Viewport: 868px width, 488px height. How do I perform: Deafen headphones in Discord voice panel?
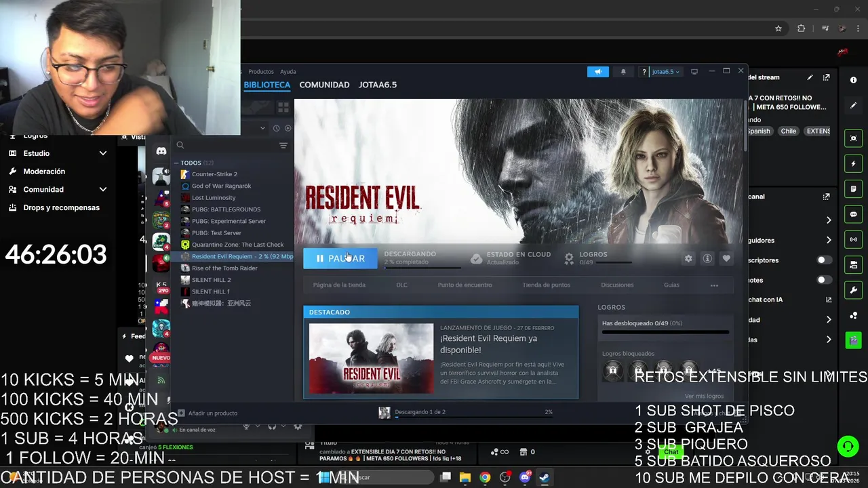(272, 426)
